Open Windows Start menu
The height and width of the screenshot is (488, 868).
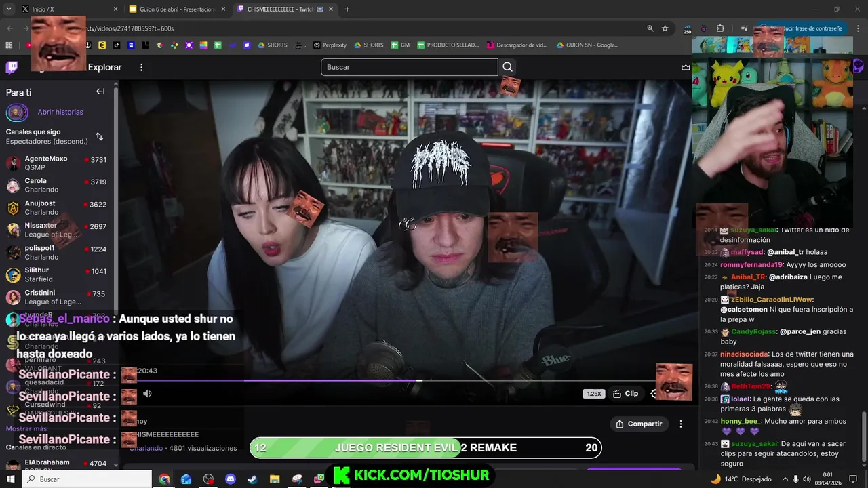click(11, 479)
